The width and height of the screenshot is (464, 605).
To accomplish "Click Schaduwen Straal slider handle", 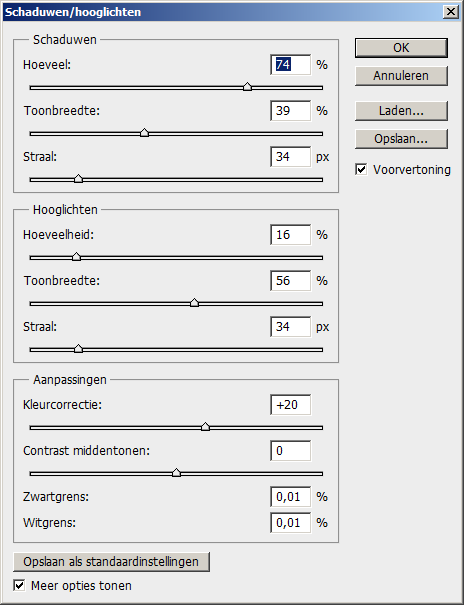I will [x=78, y=178].
